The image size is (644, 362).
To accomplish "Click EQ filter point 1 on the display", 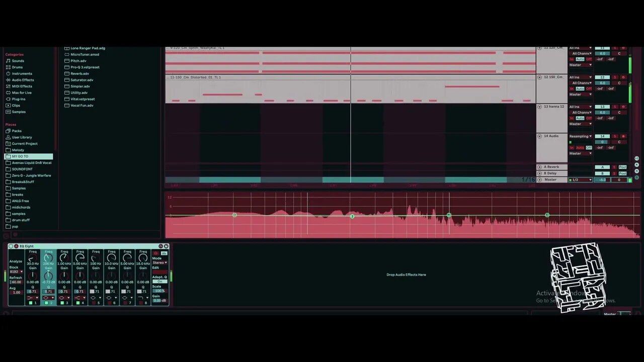I will pyautogui.click(x=234, y=215).
